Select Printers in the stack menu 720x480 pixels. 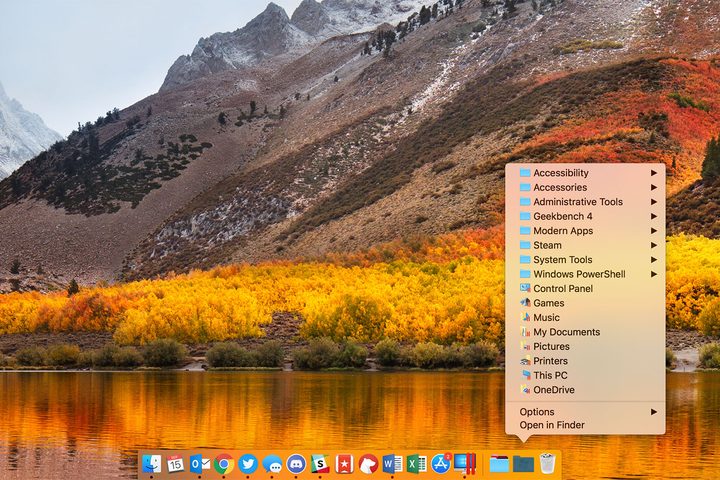pos(585,361)
